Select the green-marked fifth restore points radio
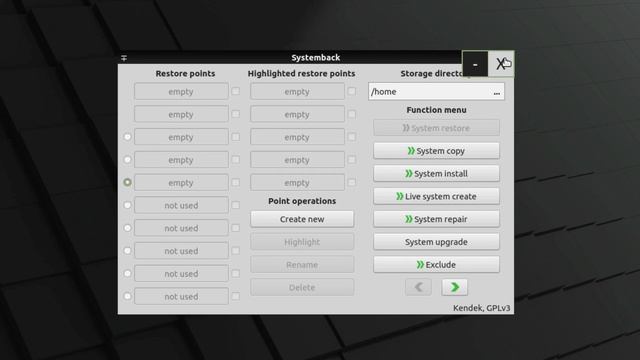The height and width of the screenshot is (360, 640). click(x=127, y=182)
